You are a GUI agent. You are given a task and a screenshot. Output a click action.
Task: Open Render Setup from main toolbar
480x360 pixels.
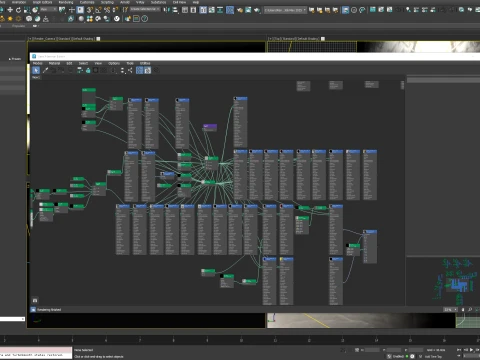click(x=240, y=10)
